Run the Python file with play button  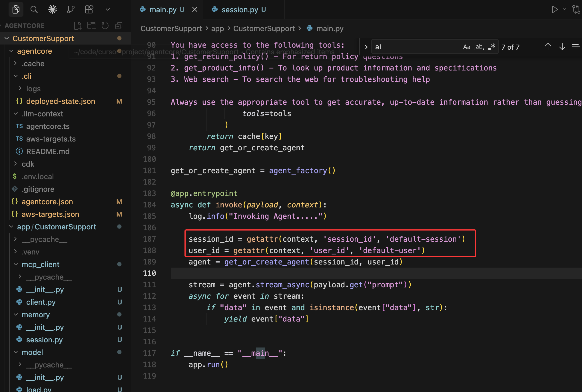[x=555, y=9]
